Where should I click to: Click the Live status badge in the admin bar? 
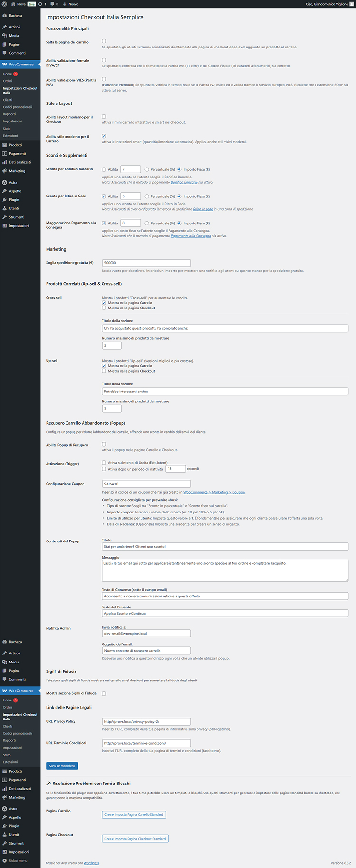(x=32, y=4)
